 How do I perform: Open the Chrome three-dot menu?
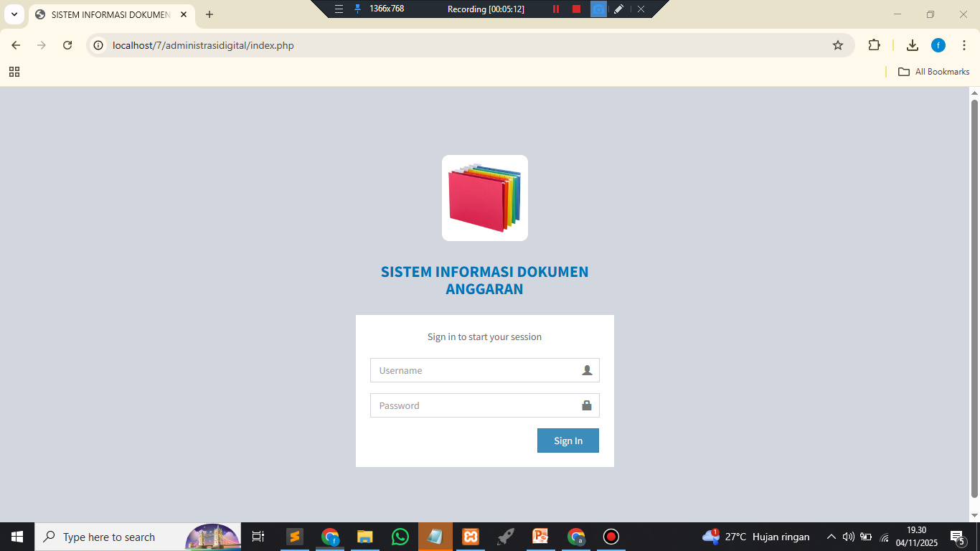[x=964, y=45]
